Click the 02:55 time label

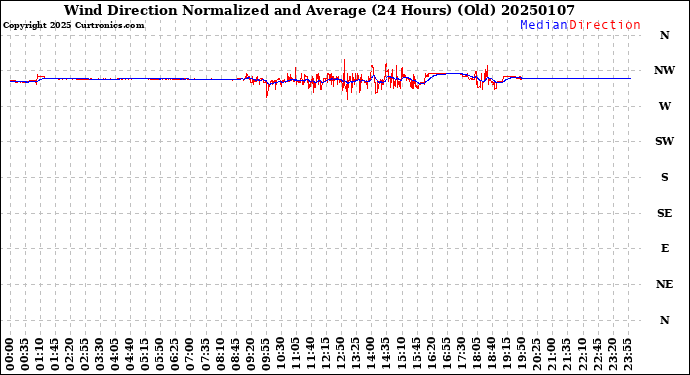pyautogui.click(x=85, y=355)
